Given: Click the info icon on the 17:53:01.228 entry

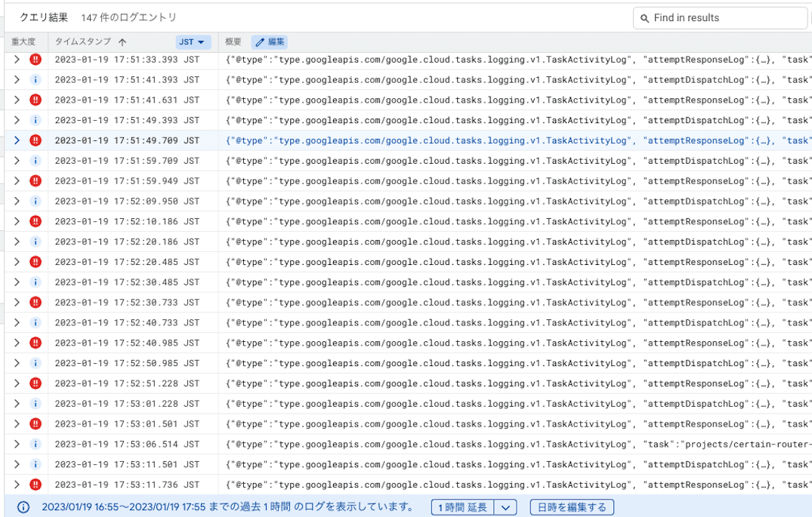Looking at the screenshot, I should click(x=36, y=404).
